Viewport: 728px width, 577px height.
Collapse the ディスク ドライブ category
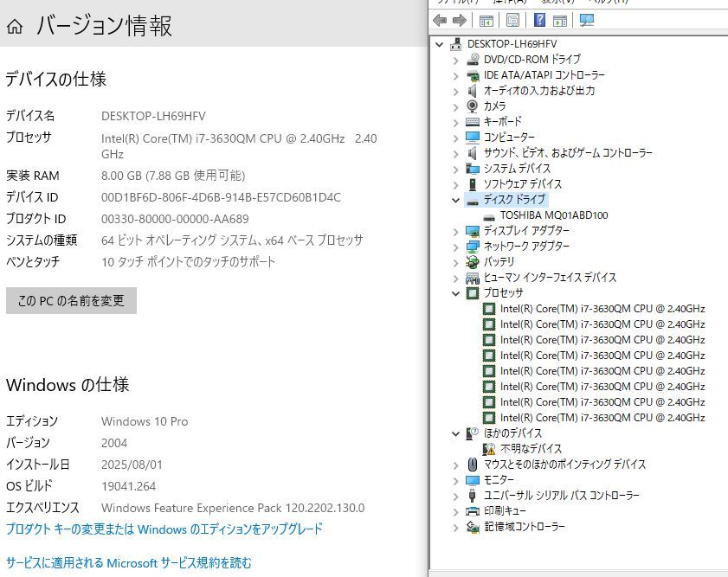point(455,201)
